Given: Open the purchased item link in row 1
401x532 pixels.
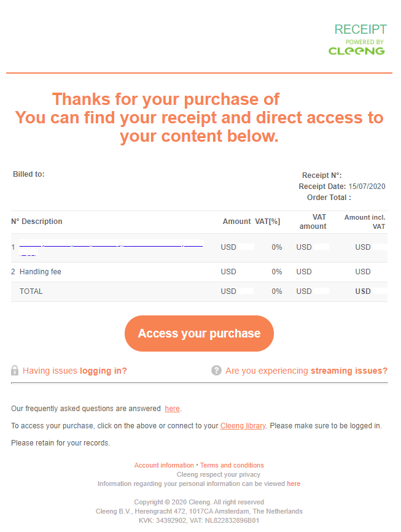Looking at the screenshot, I should point(111,249).
